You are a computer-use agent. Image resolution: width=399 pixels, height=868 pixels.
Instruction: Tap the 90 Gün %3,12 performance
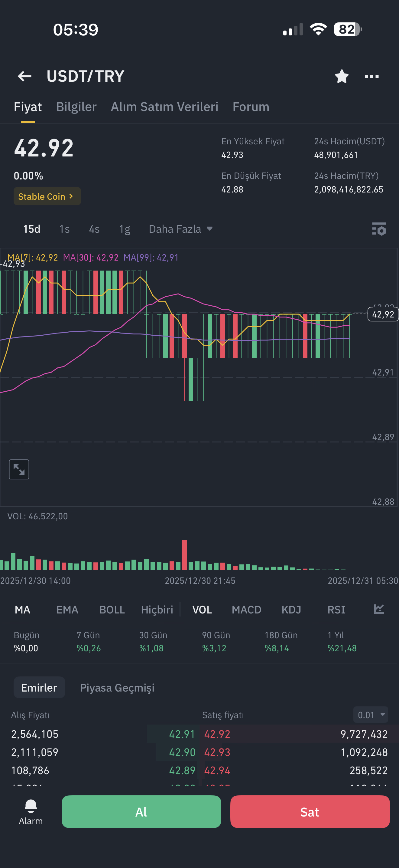[x=216, y=642]
